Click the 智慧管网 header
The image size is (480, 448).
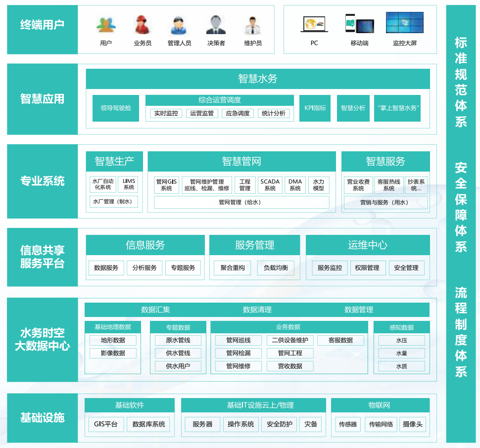[241, 162]
